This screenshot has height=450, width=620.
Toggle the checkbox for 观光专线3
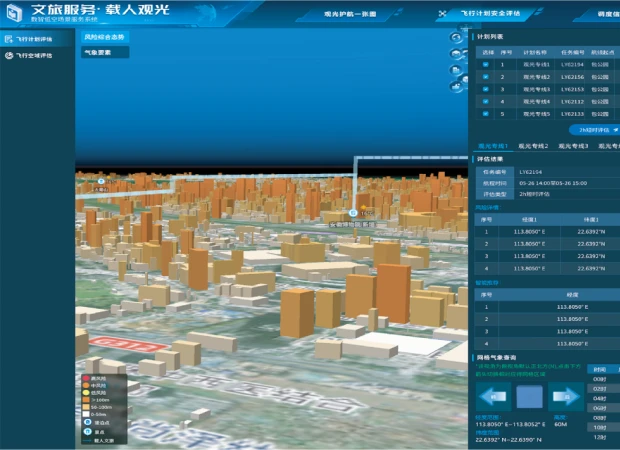pyautogui.click(x=487, y=89)
